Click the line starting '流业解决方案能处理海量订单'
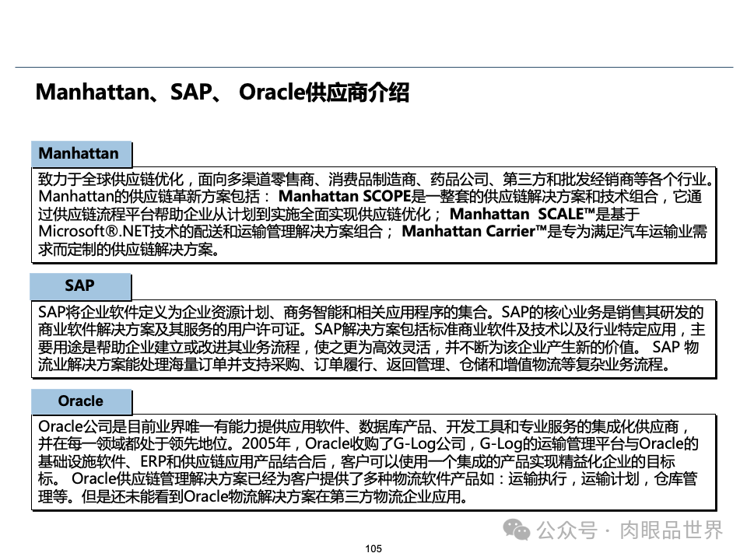The image size is (747, 560). coord(355,365)
